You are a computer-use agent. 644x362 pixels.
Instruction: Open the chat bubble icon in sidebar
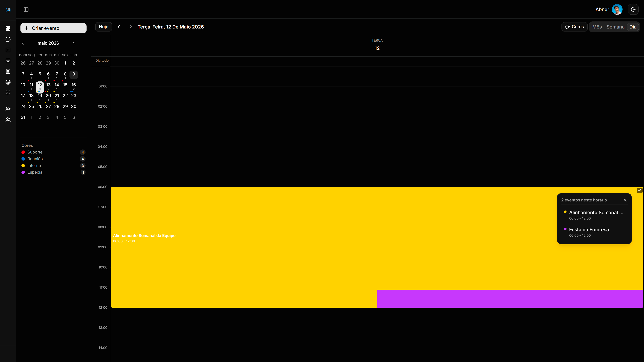pyautogui.click(x=8, y=39)
